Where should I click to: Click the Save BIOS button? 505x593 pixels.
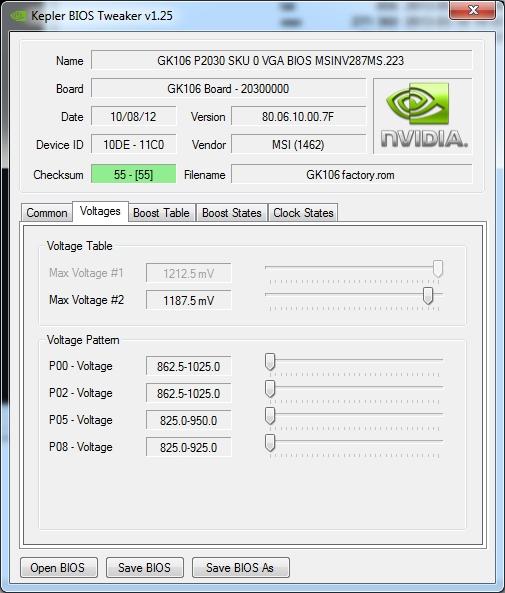[145, 568]
